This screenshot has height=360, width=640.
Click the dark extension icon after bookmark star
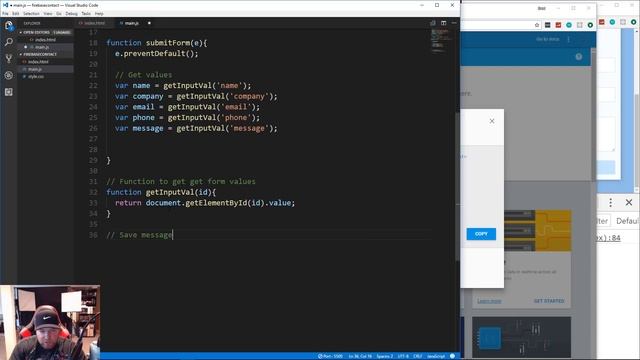(547, 25)
